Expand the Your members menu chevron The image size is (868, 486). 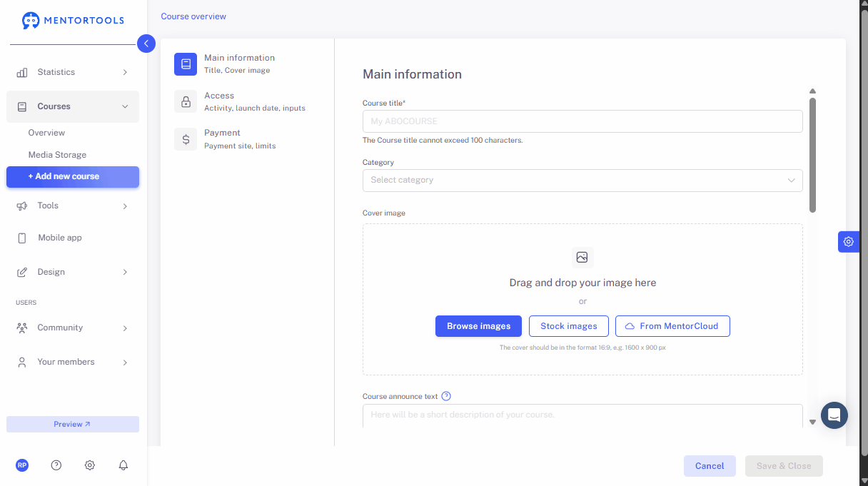(x=125, y=362)
